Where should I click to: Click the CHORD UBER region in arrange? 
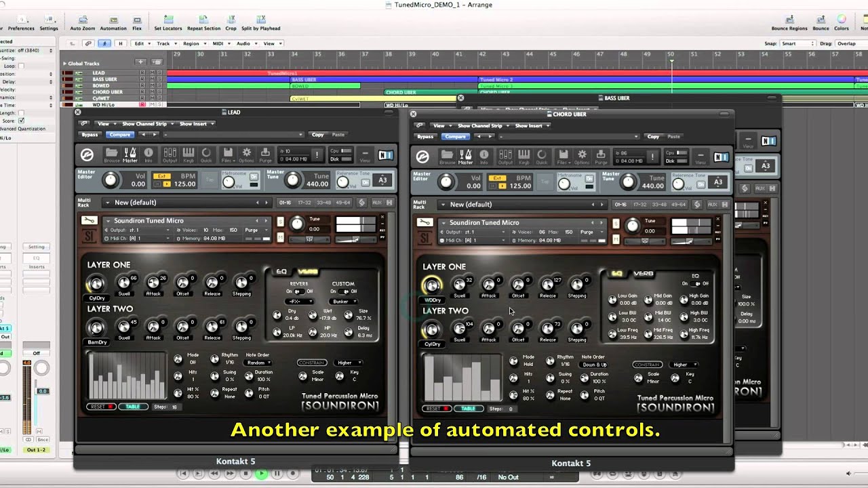coord(431,92)
